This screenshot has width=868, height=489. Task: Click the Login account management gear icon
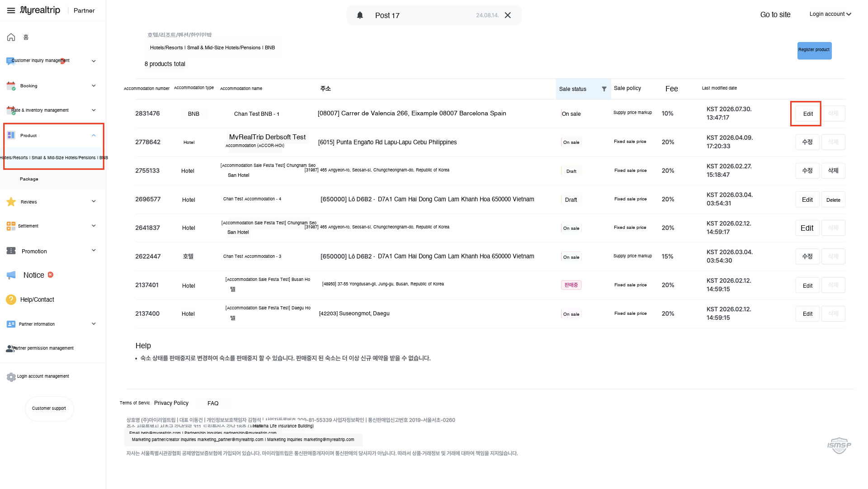coord(11,377)
